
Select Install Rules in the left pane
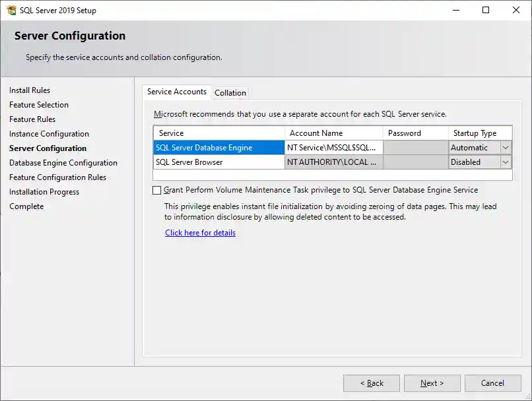click(x=30, y=90)
